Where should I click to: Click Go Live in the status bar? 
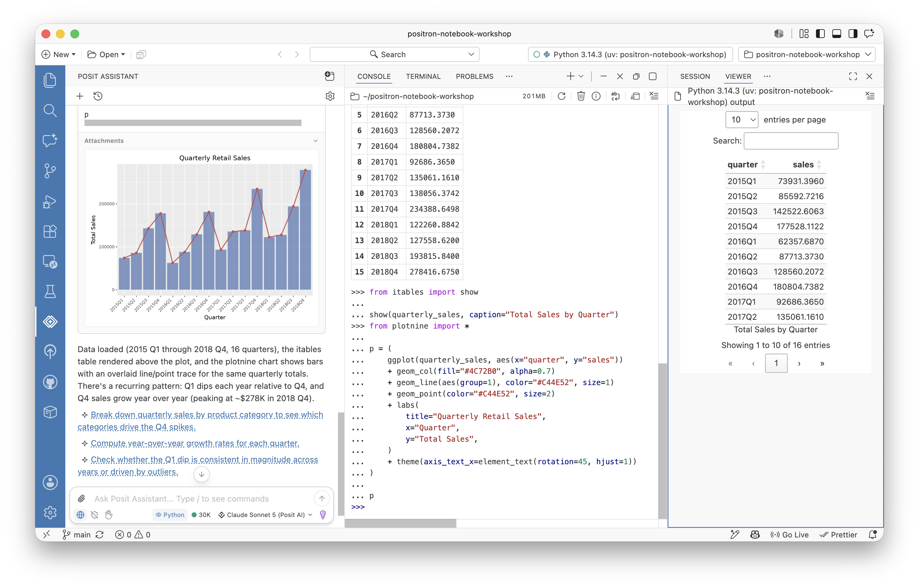click(x=789, y=535)
